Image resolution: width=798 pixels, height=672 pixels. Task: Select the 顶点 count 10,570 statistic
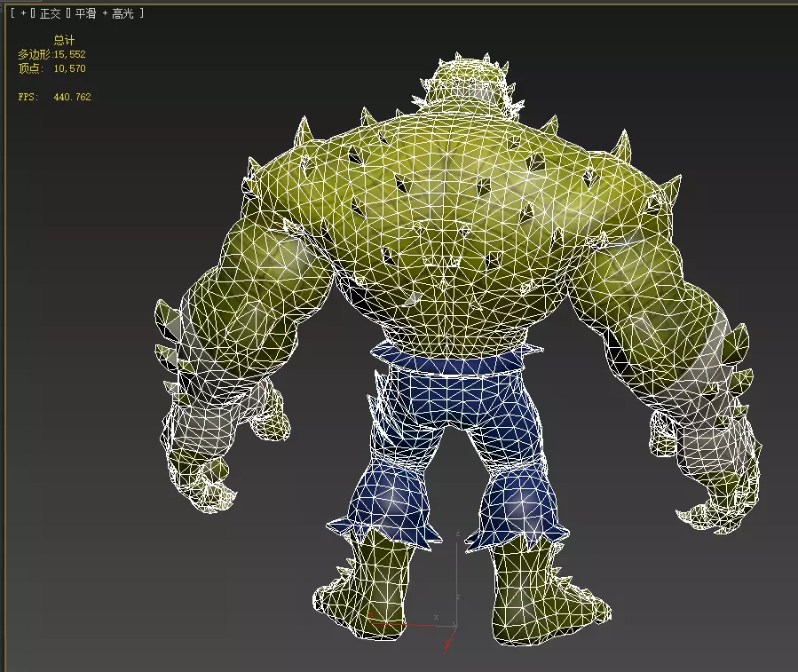[51, 68]
